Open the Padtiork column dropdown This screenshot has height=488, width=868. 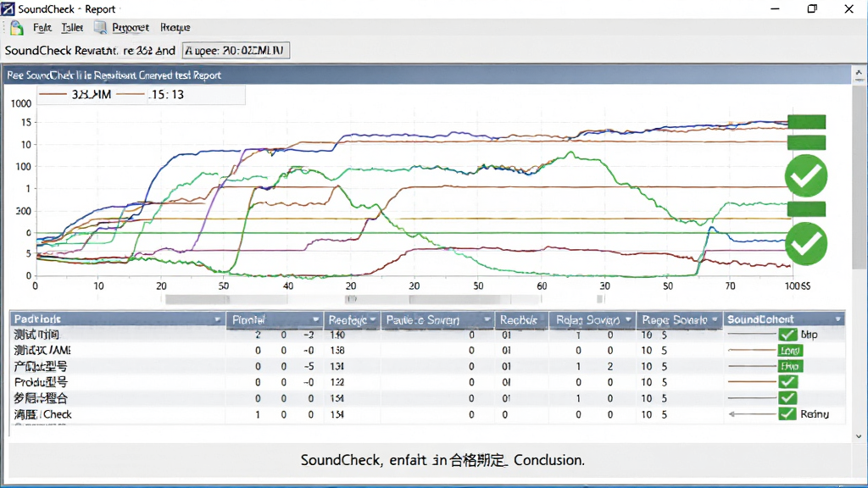click(218, 319)
